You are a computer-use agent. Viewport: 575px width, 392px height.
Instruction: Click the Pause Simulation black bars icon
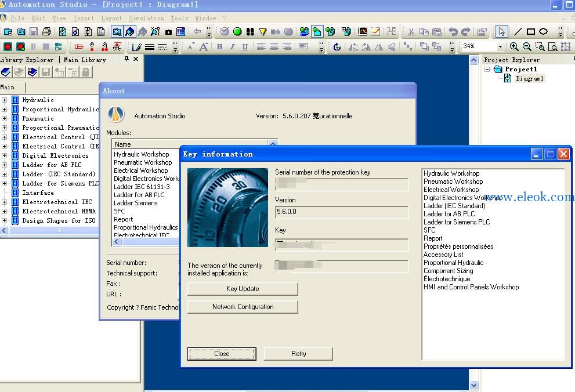[x=250, y=32]
